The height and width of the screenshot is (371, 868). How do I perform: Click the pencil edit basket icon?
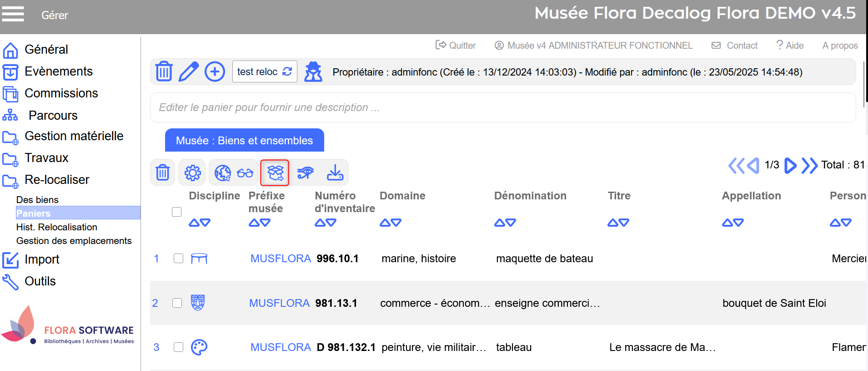[x=189, y=71]
